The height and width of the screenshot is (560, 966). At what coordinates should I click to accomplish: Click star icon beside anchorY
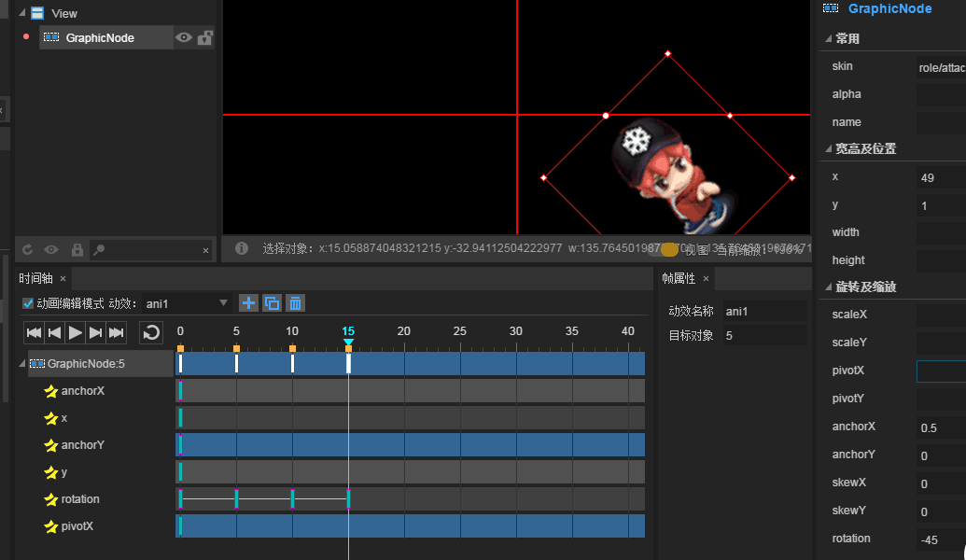pos(51,445)
